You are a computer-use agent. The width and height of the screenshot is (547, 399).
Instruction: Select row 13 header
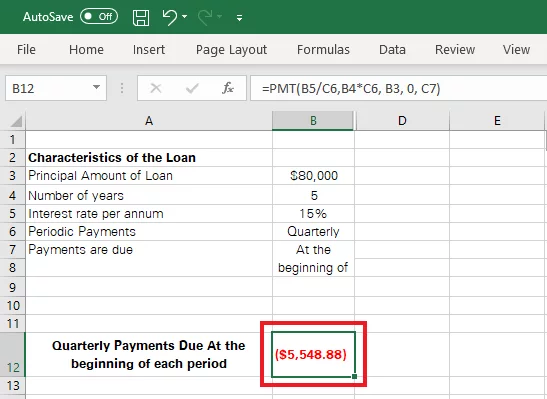13,386
